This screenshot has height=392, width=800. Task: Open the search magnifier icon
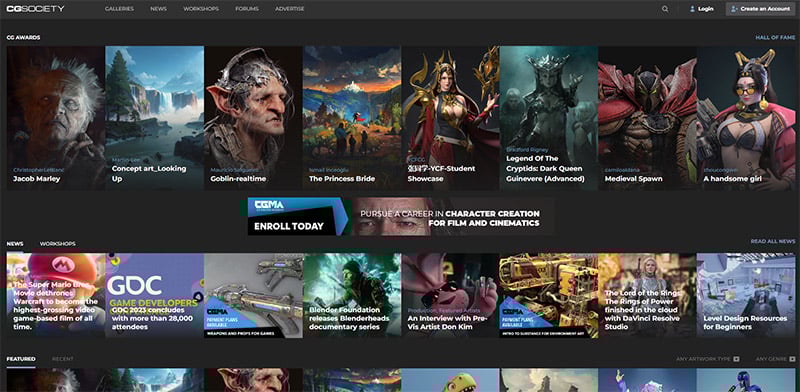(665, 9)
